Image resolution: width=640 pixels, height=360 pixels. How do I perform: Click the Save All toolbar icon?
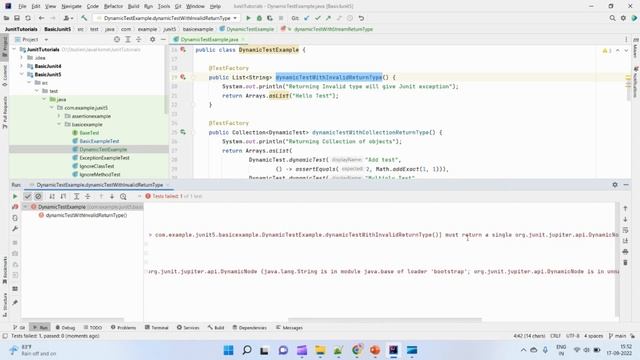[17, 18]
